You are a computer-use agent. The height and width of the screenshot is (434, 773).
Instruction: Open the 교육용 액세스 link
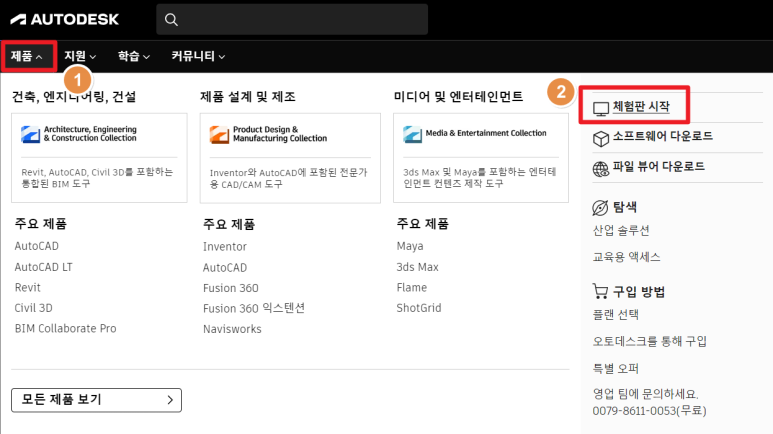pyautogui.click(x=626, y=256)
